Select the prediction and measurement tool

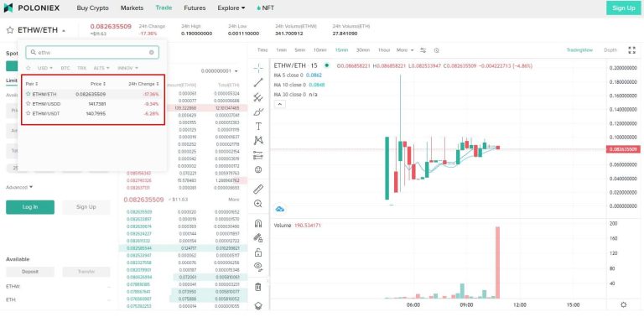click(x=258, y=155)
